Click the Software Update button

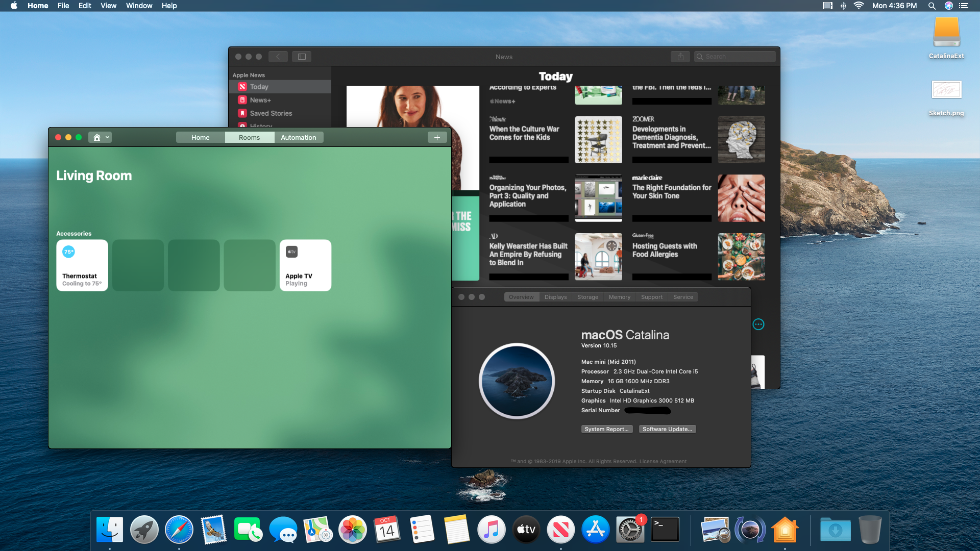click(667, 429)
